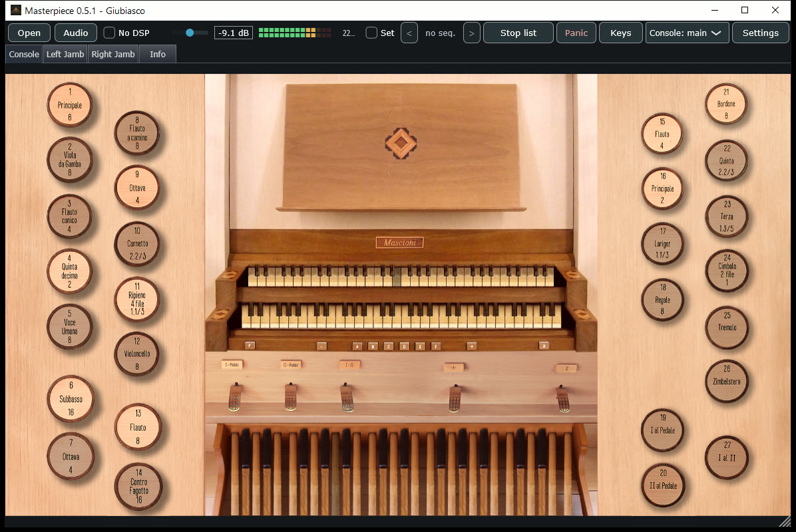Image resolution: width=796 pixels, height=532 pixels.
Task: Click the minus thumb piston
Action: tap(321, 346)
